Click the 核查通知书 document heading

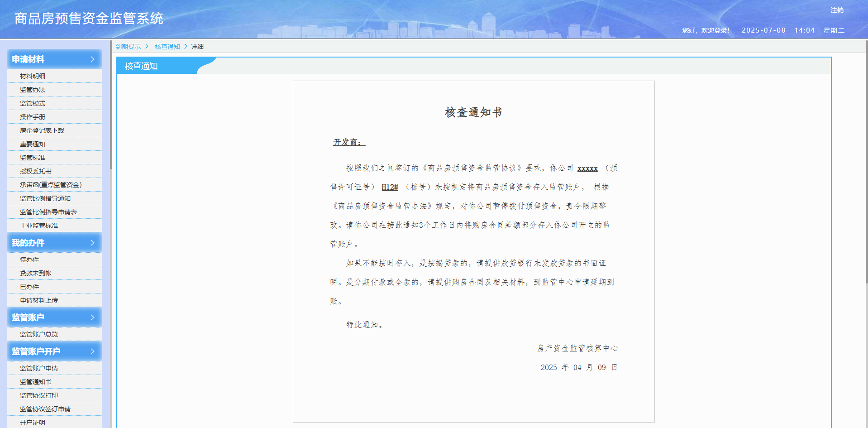[473, 112]
